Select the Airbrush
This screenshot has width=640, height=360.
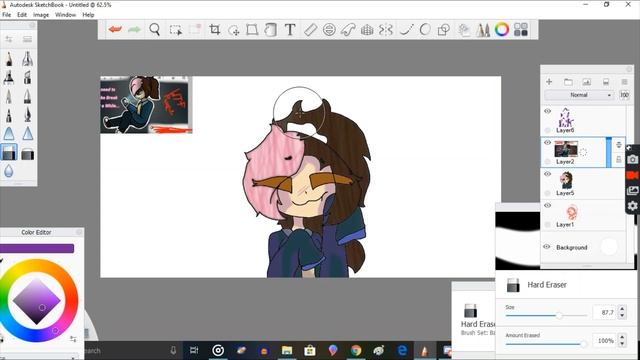tap(27, 60)
